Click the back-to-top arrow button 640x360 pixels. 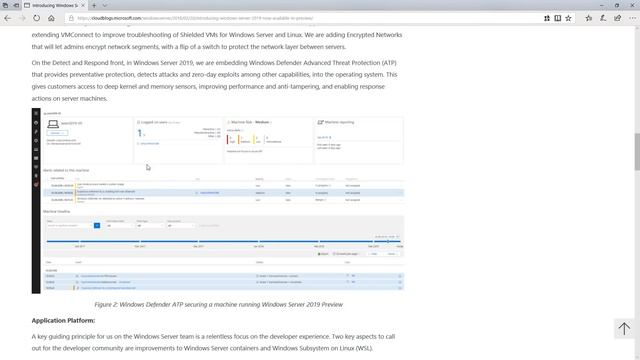click(x=624, y=329)
